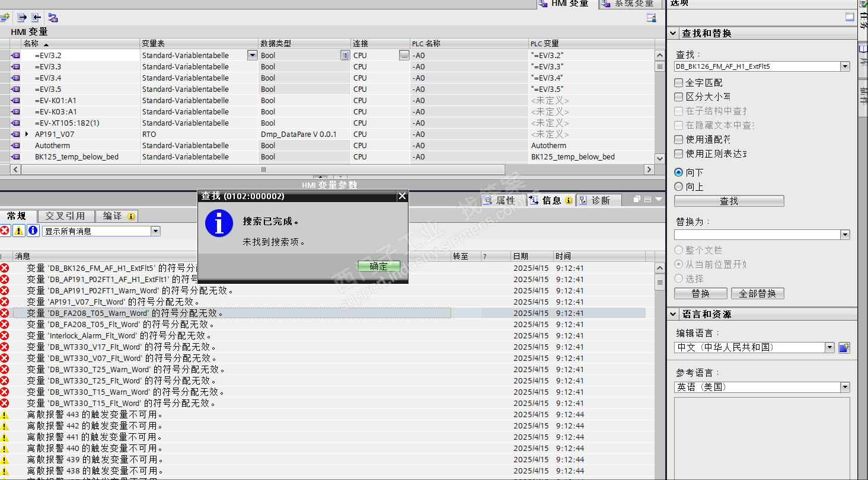The width and height of the screenshot is (868, 480).
Task: Enable the 使用正则表达式 checkbox
Action: click(x=679, y=153)
